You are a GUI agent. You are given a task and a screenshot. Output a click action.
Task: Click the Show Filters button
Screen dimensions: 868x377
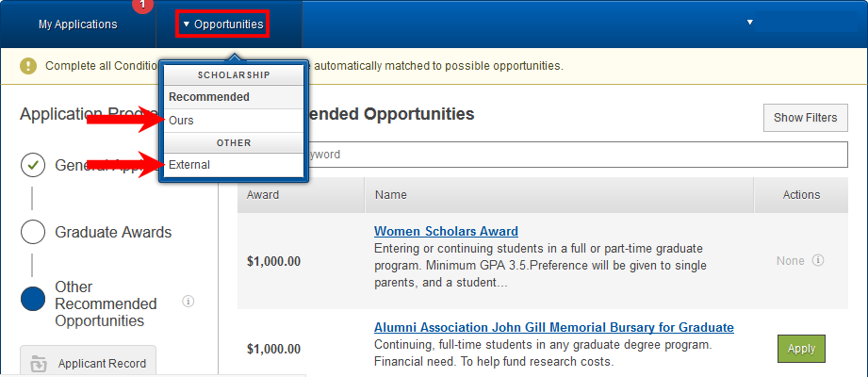pyautogui.click(x=806, y=118)
